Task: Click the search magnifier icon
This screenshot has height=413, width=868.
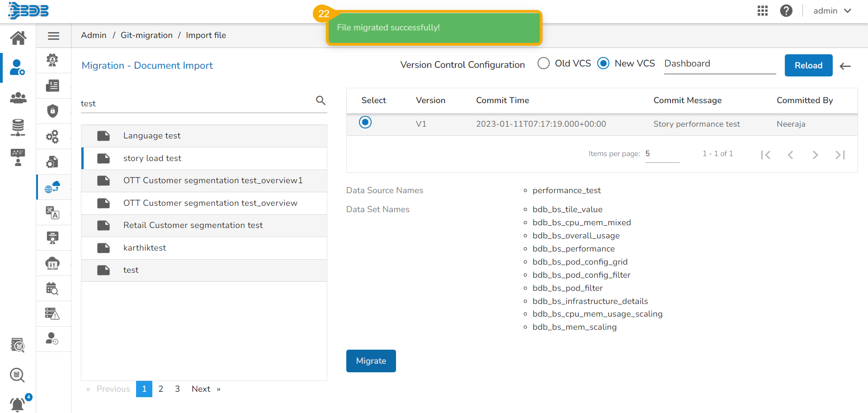Action: click(x=321, y=100)
